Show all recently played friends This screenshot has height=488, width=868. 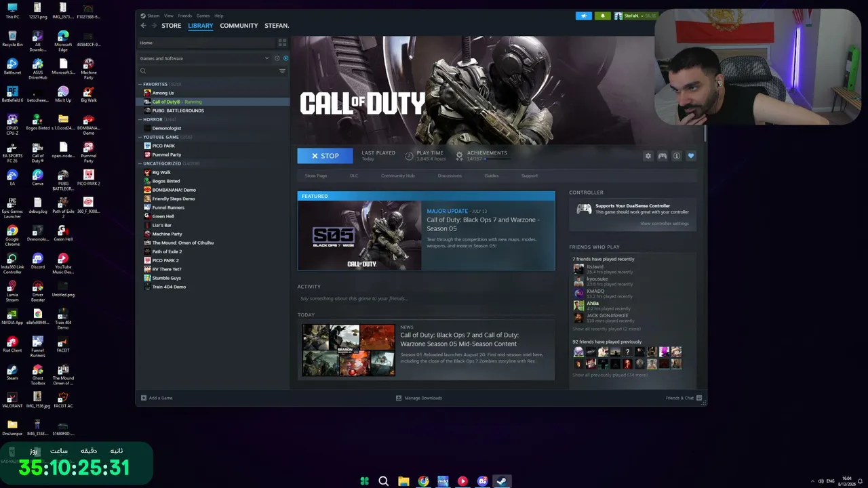pos(606,329)
